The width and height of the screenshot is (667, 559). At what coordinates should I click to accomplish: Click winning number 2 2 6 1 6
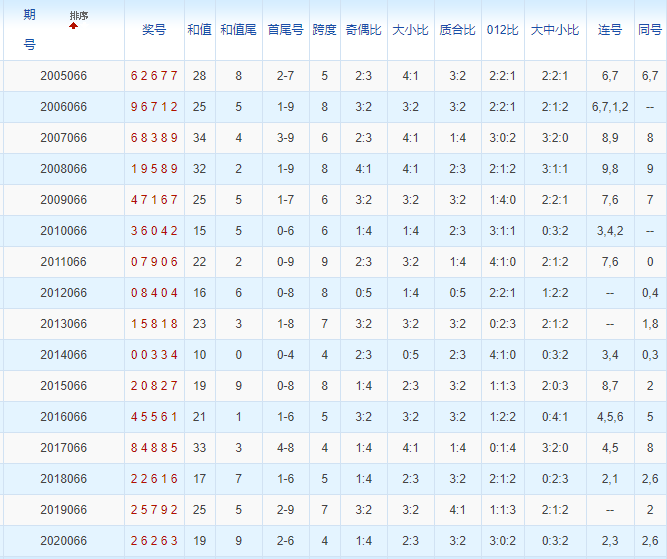pyautogui.click(x=154, y=479)
